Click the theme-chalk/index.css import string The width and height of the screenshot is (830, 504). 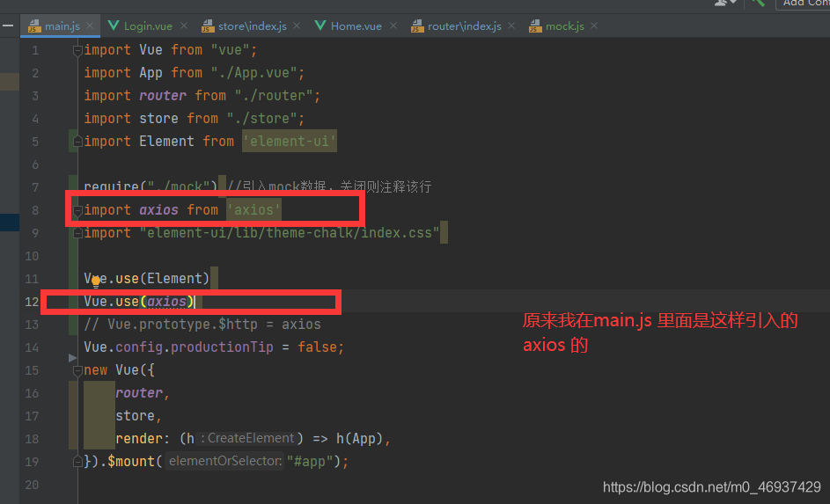[x=290, y=233]
